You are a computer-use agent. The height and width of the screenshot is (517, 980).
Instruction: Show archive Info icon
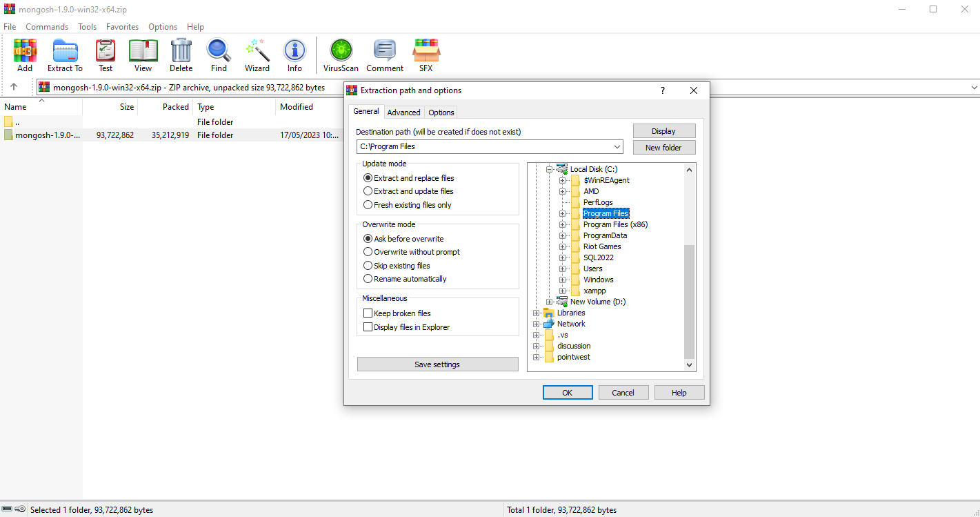pyautogui.click(x=294, y=50)
